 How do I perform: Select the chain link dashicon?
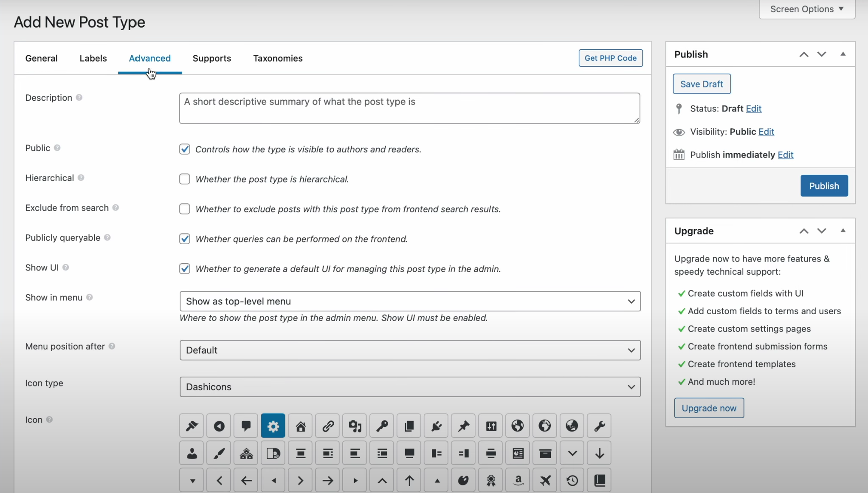tap(327, 425)
